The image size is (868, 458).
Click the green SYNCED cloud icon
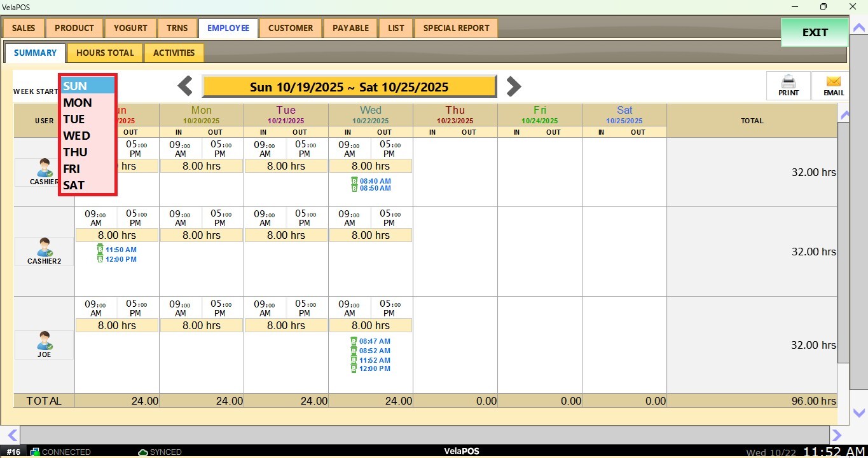pos(144,452)
